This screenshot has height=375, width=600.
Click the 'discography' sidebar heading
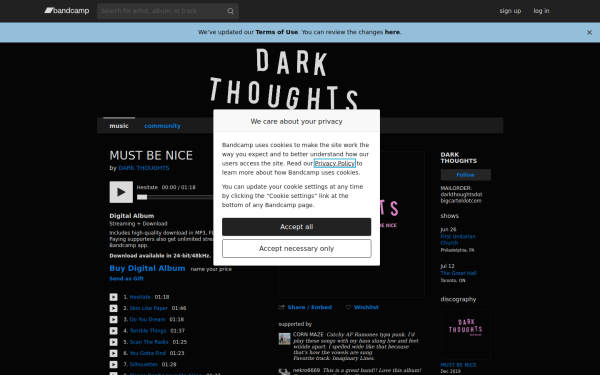click(458, 299)
